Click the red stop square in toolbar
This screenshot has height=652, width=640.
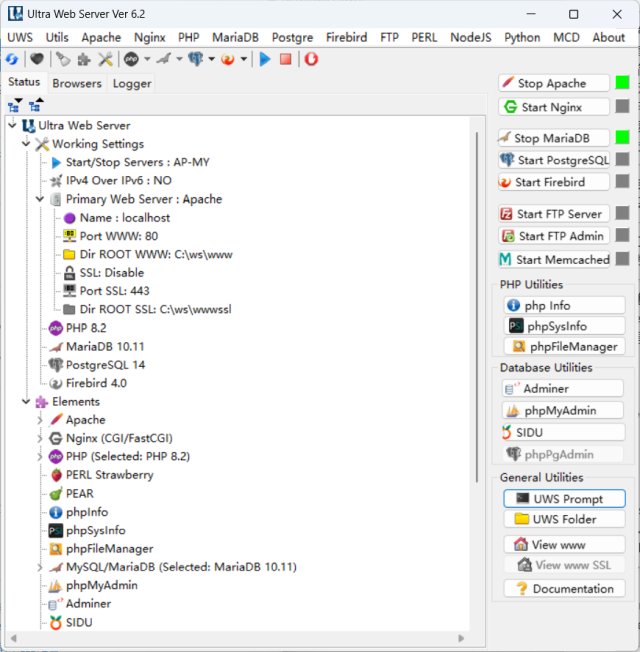286,60
